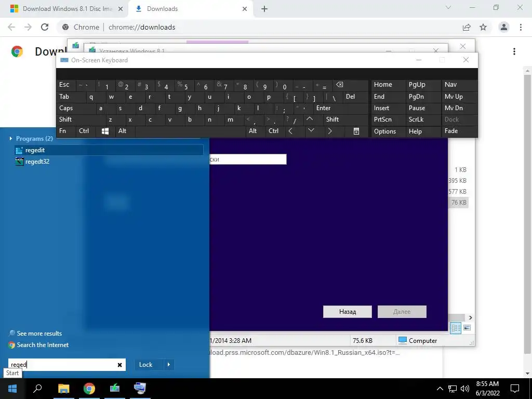Toggle left Alt on the On-Screen Keyboard
532x399 pixels.
point(125,131)
